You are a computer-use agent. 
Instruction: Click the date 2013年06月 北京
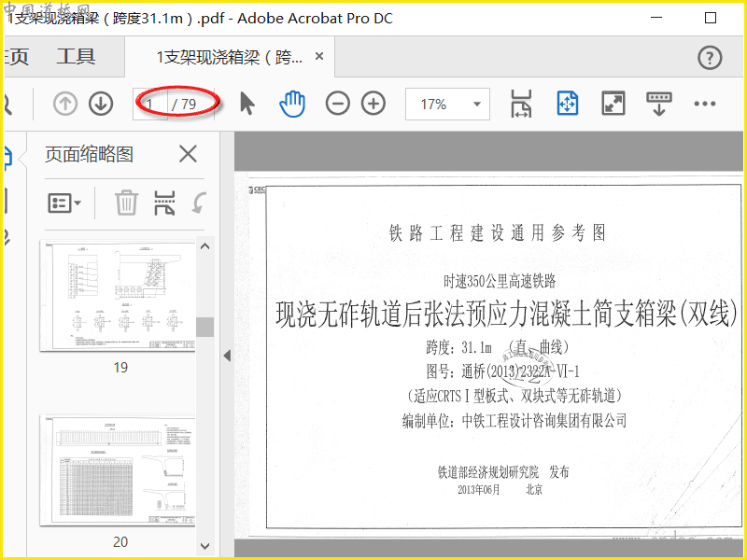pyautogui.click(x=500, y=489)
